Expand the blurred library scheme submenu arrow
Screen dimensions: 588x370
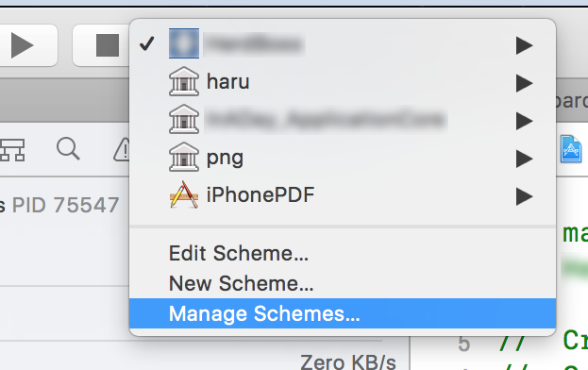(524, 121)
